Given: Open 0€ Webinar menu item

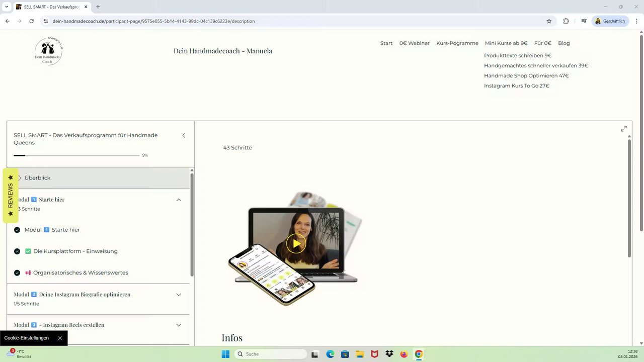Looking at the screenshot, I should click(x=415, y=43).
